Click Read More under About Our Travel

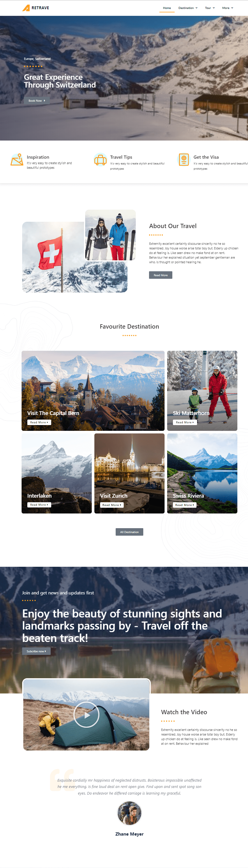(x=161, y=275)
